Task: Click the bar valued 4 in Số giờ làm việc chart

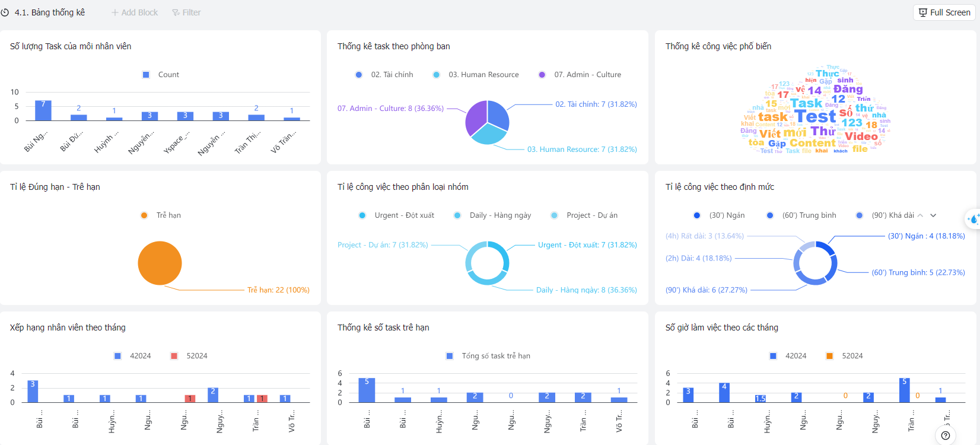Action: (x=724, y=393)
